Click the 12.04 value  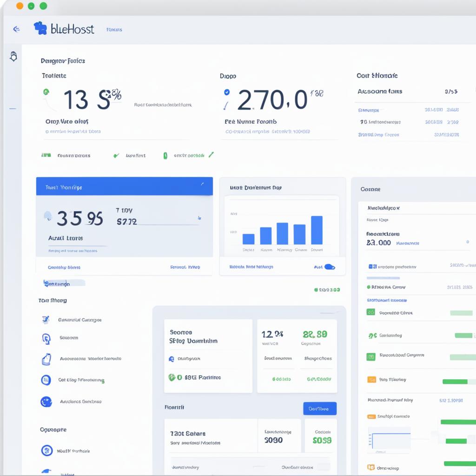(272, 334)
